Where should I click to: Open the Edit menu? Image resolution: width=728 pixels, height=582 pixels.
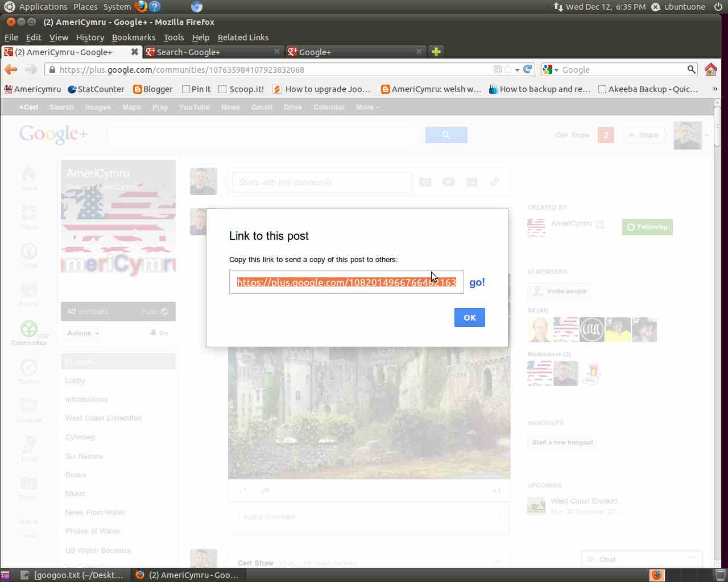click(34, 38)
